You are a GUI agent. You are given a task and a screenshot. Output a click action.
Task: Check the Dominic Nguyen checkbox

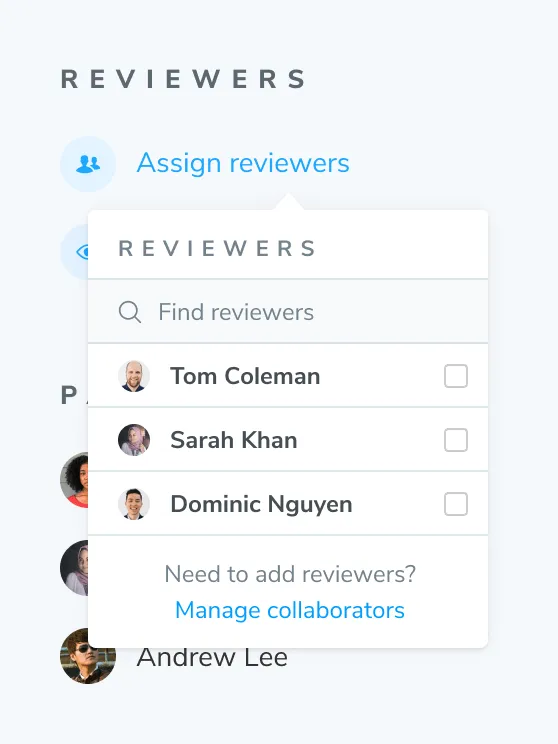point(456,504)
